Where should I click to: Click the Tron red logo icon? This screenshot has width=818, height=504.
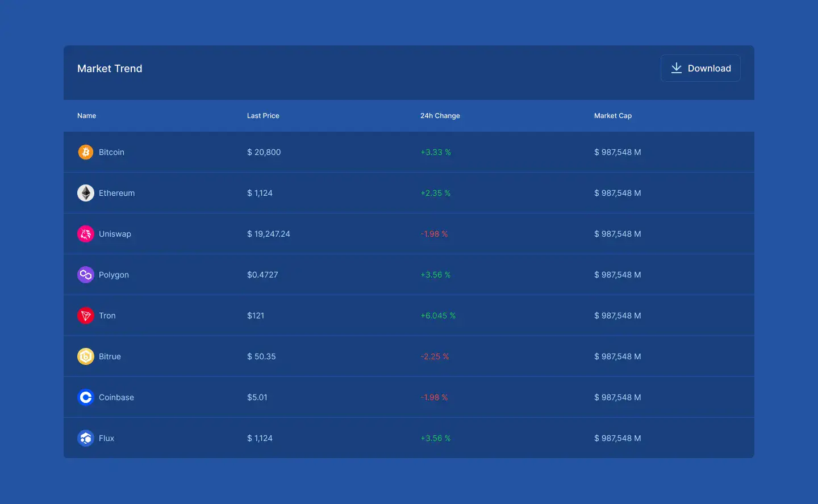(86, 316)
